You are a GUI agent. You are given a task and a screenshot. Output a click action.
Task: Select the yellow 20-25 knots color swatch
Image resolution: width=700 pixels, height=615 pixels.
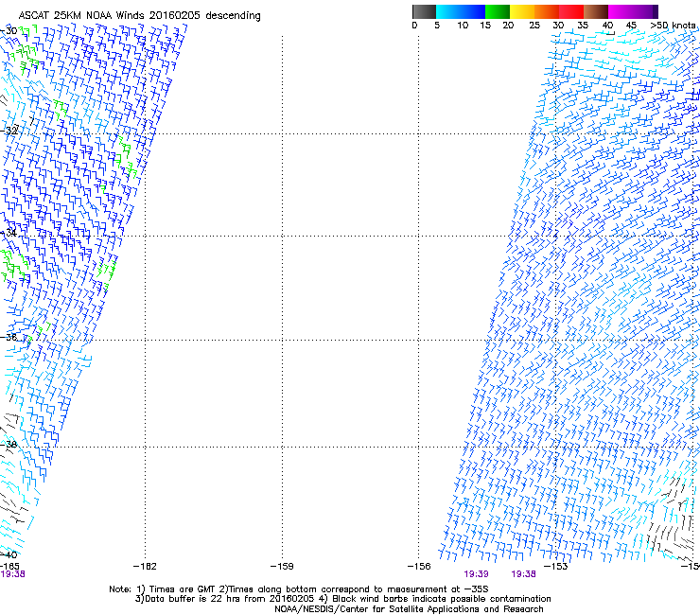(x=522, y=11)
